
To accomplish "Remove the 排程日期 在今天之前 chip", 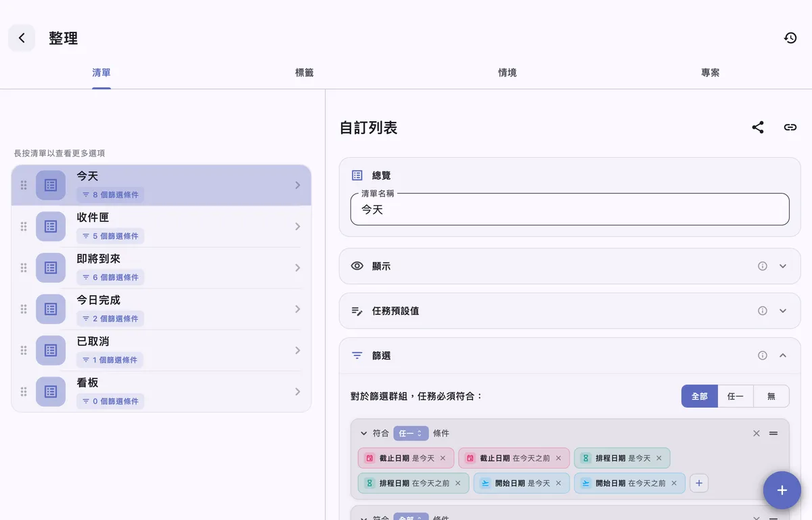I will pyautogui.click(x=457, y=483).
